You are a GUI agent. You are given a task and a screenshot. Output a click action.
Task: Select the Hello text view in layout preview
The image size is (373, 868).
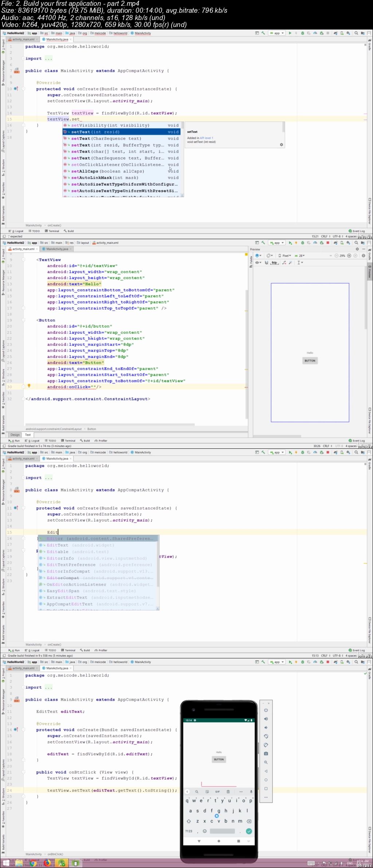310,353
